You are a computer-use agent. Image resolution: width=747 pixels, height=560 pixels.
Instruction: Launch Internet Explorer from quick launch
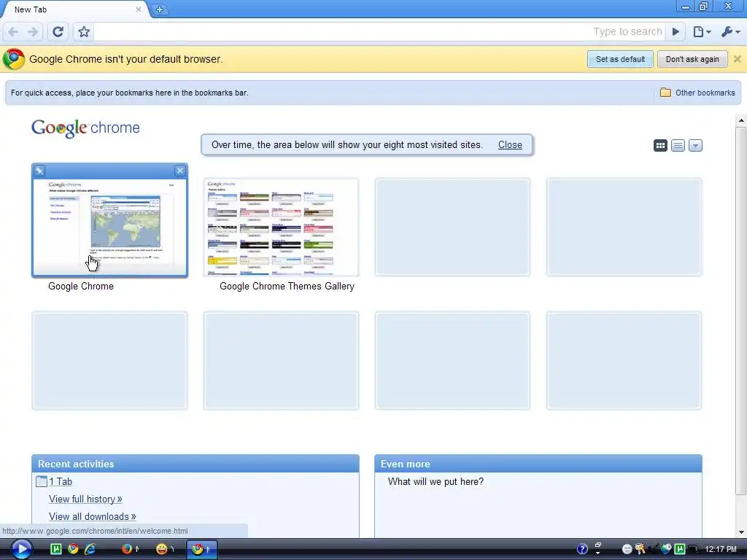pyautogui.click(x=90, y=549)
